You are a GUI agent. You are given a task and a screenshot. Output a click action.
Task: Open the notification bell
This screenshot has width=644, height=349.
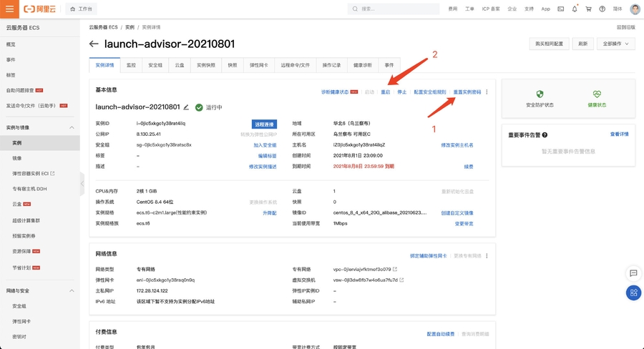tap(575, 9)
